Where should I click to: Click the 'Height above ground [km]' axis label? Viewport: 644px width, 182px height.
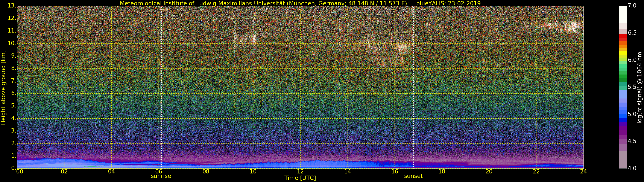(3, 88)
